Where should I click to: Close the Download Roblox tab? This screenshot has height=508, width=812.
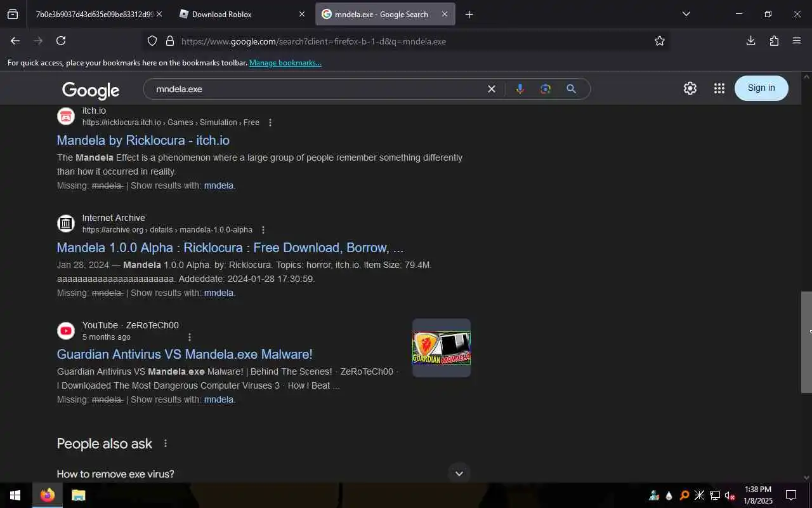pyautogui.click(x=301, y=14)
